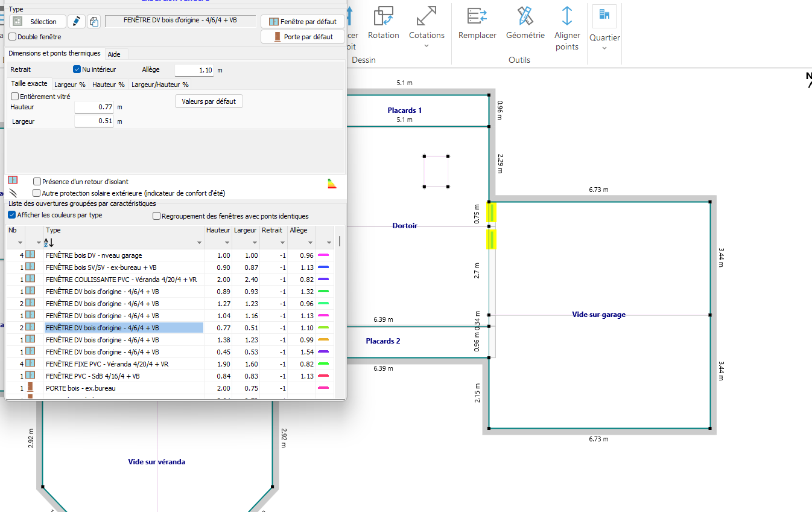Uncheck the Nu intérieur checkbox
812x512 pixels.
click(x=77, y=69)
